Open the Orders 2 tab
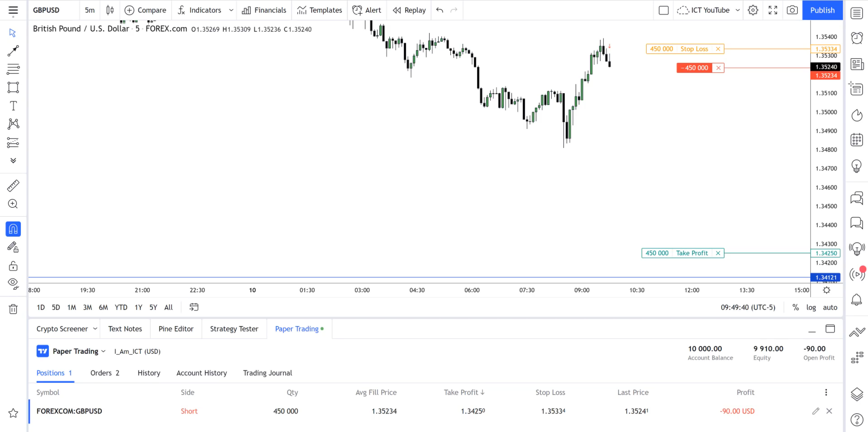 point(105,373)
